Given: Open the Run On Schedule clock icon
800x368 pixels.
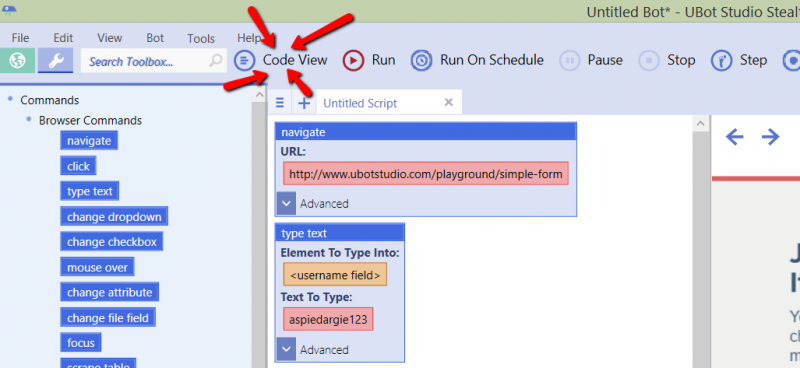Looking at the screenshot, I should (421, 61).
